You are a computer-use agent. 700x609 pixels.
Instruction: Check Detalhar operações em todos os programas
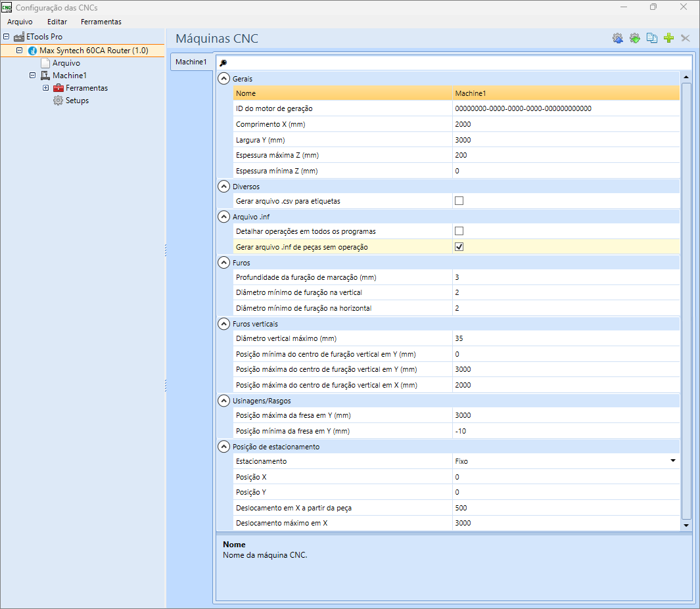point(459,231)
